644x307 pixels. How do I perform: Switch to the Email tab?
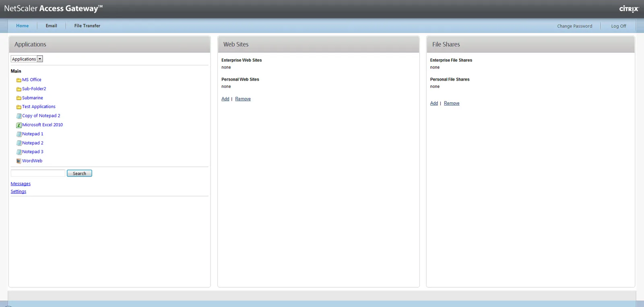[x=51, y=26]
